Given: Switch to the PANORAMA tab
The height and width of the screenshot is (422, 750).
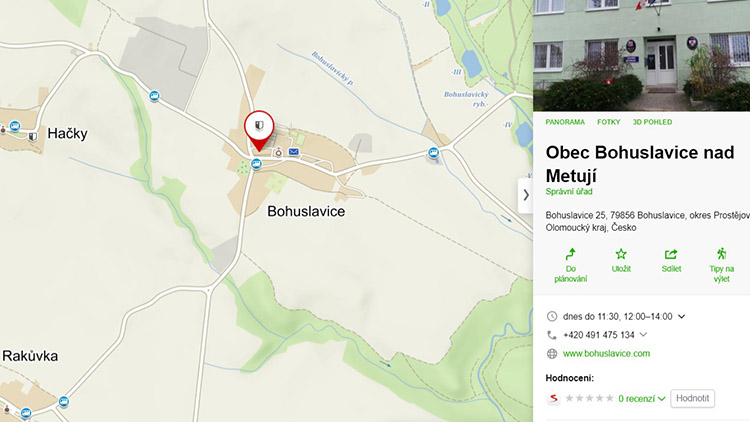Looking at the screenshot, I should point(565,122).
